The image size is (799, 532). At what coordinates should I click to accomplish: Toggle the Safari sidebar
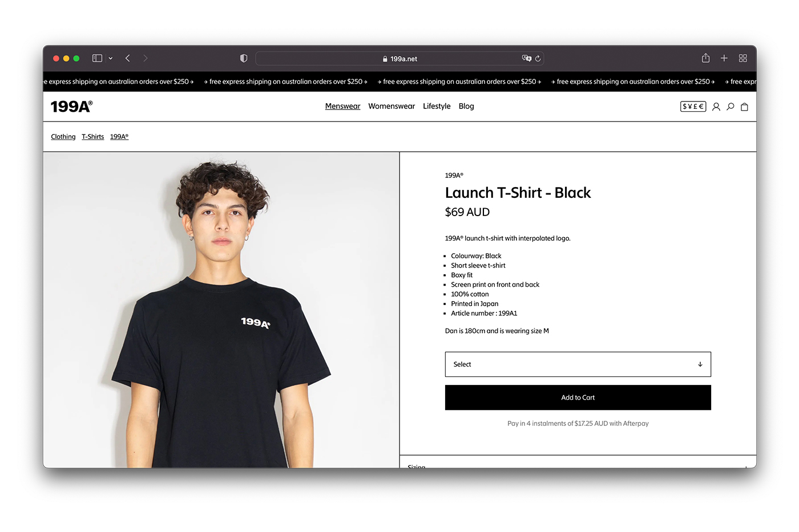(x=98, y=58)
